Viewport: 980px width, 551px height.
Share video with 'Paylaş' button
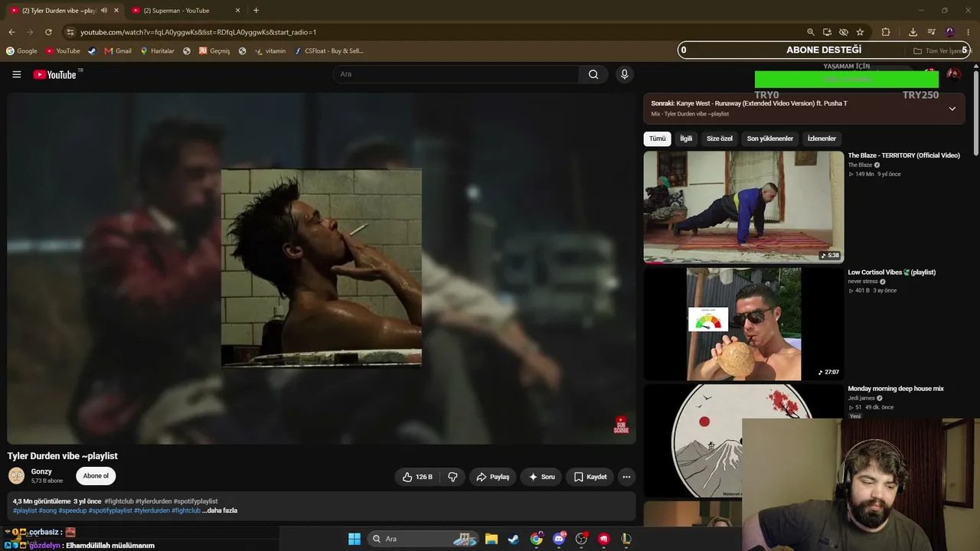point(493,477)
